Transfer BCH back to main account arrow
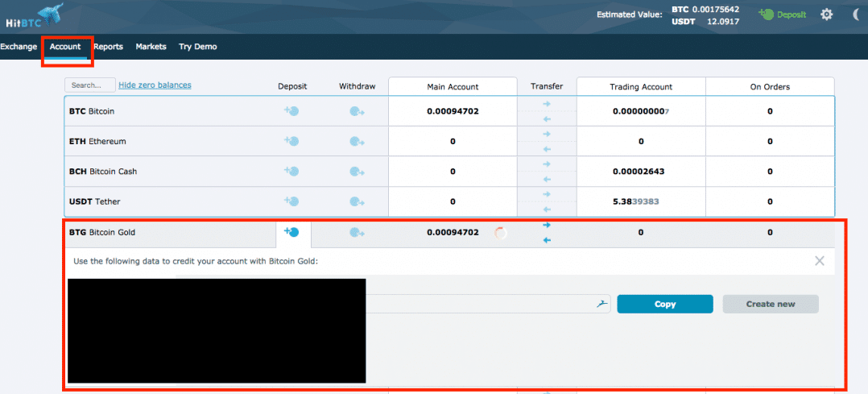The height and width of the screenshot is (394, 868). 547,179
